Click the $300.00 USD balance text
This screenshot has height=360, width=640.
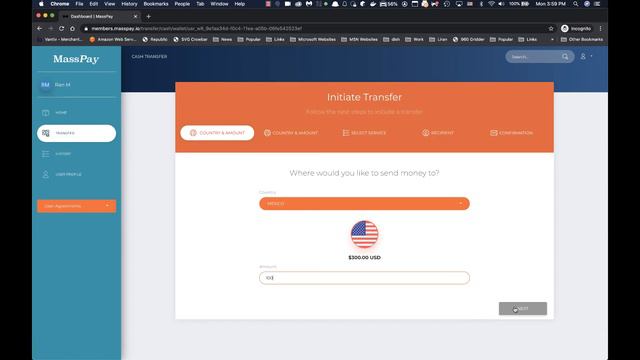(x=364, y=258)
